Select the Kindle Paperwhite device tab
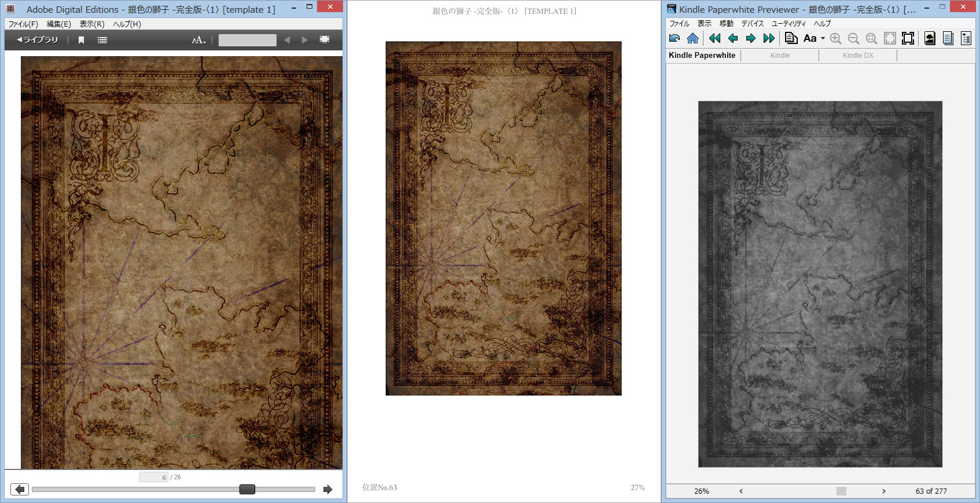 coord(702,55)
